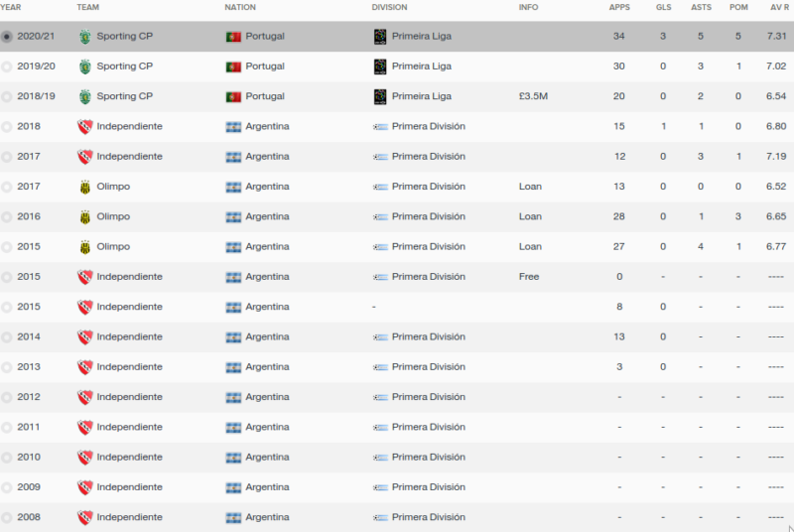Open Sporting CP link in 2020/21 row
The image size is (794, 532).
click(125, 37)
